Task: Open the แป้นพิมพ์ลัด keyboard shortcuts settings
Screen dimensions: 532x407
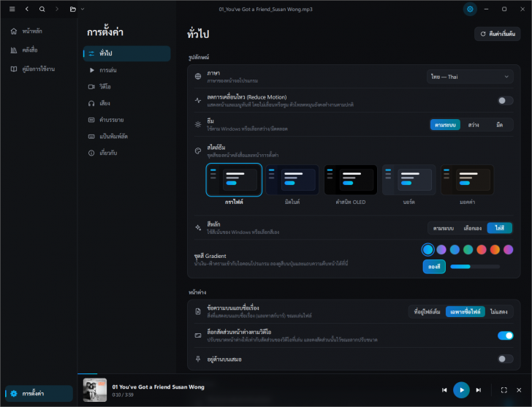Action: click(x=126, y=137)
